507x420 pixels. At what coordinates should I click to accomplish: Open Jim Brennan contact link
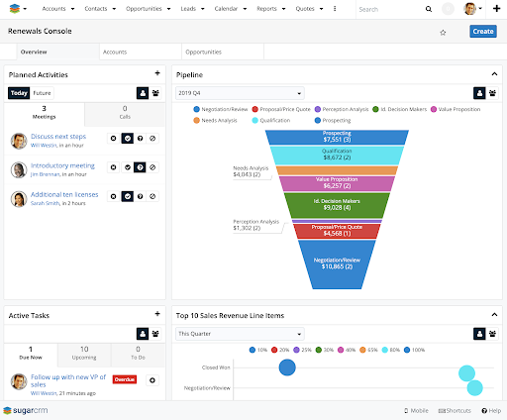46,174
